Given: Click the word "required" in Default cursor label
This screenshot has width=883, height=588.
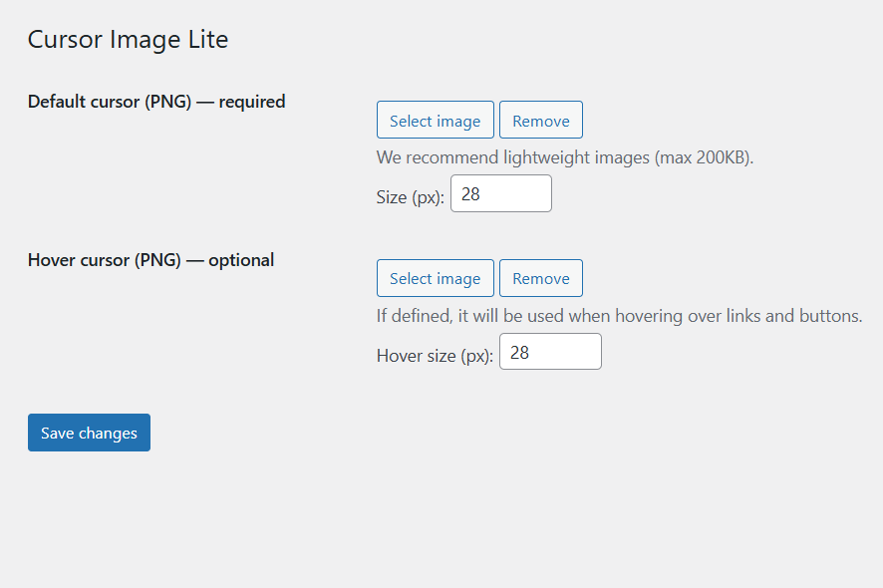Looking at the screenshot, I should (252, 102).
